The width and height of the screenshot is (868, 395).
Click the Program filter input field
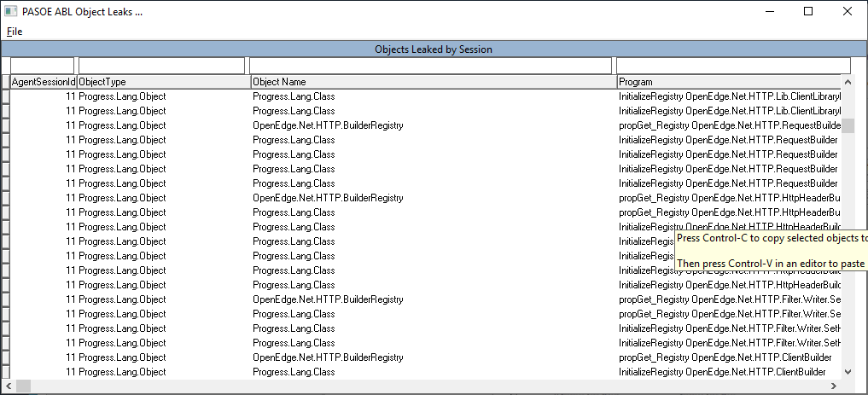[733, 66]
